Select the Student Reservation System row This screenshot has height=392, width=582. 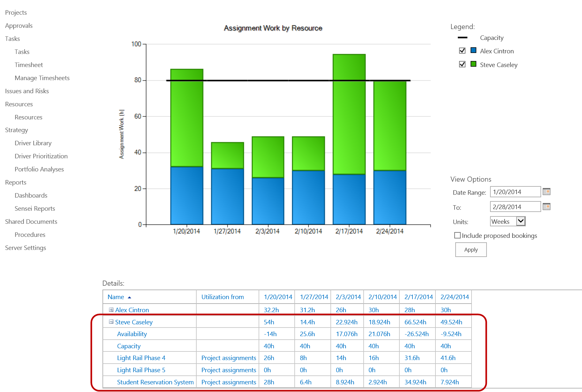click(x=155, y=382)
